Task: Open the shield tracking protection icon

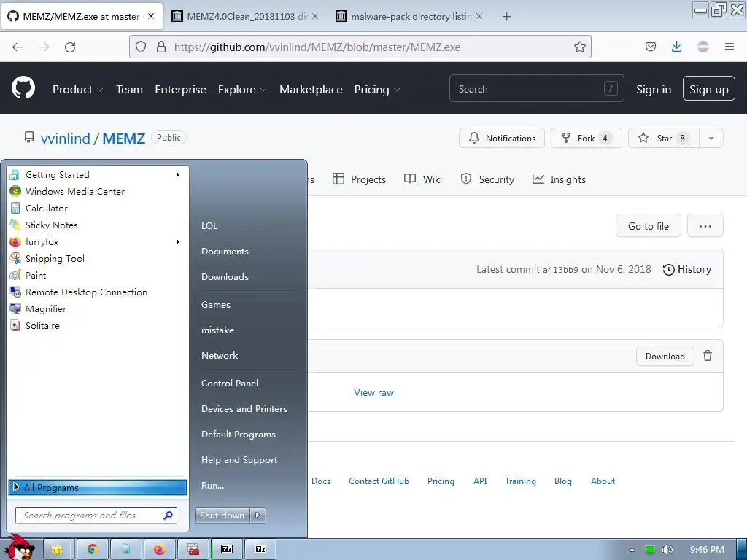Action: click(141, 47)
